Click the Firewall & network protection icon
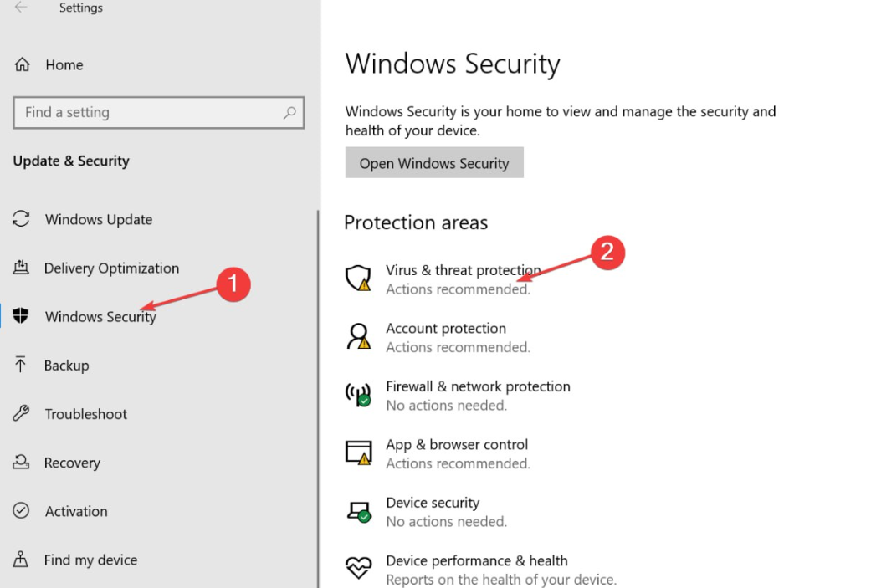 click(359, 394)
